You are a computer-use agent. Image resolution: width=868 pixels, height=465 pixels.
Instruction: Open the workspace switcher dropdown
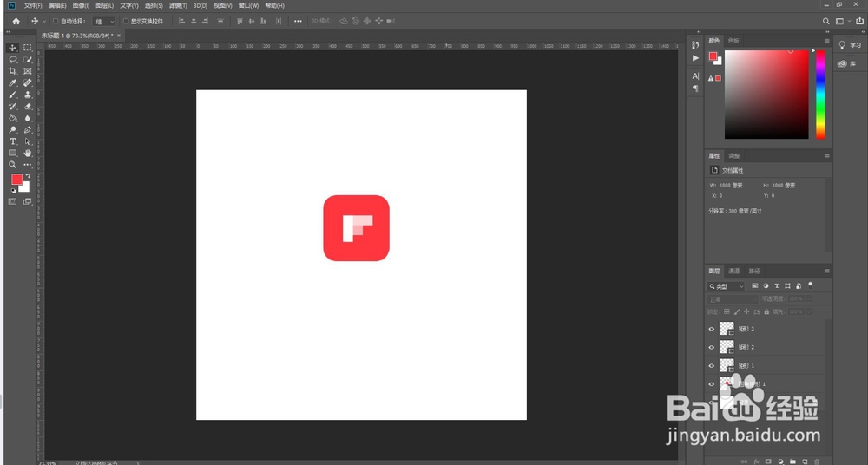[x=843, y=21]
